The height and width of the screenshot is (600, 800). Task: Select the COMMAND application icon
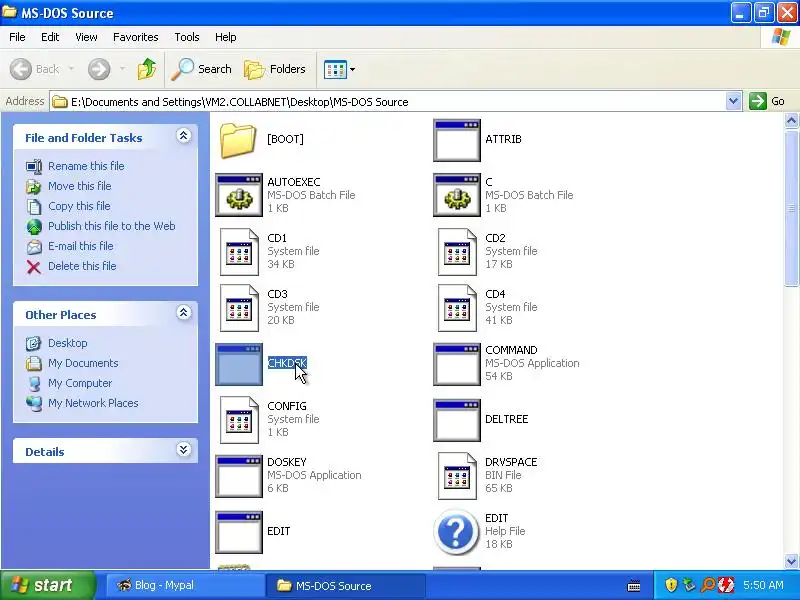coord(457,364)
